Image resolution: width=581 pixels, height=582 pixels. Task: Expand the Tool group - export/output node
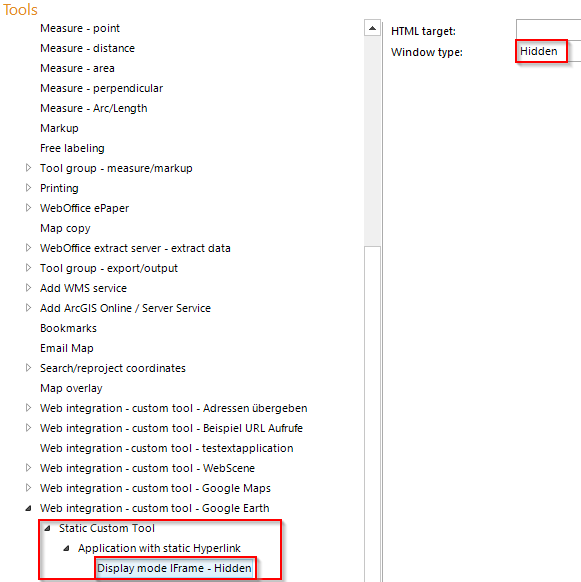29,268
